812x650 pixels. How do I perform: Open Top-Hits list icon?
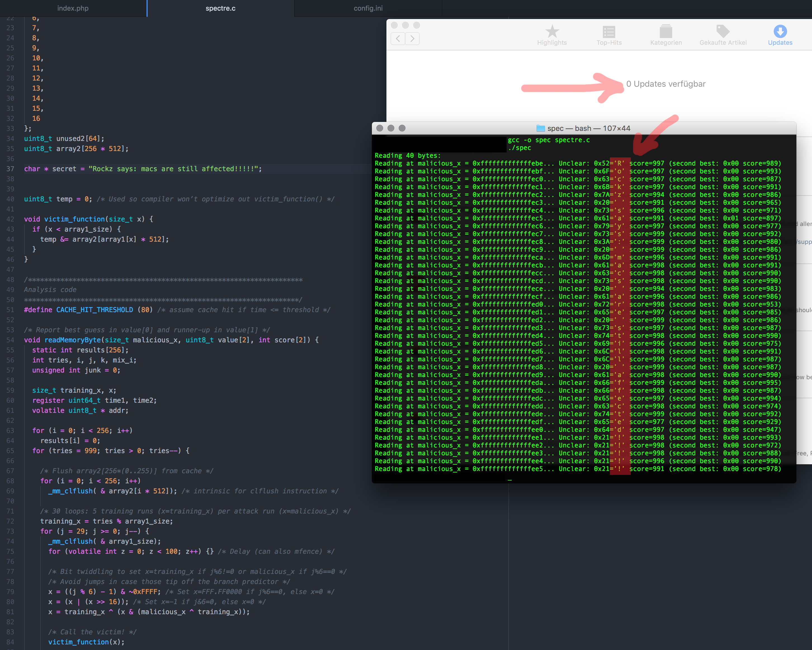coord(609,32)
